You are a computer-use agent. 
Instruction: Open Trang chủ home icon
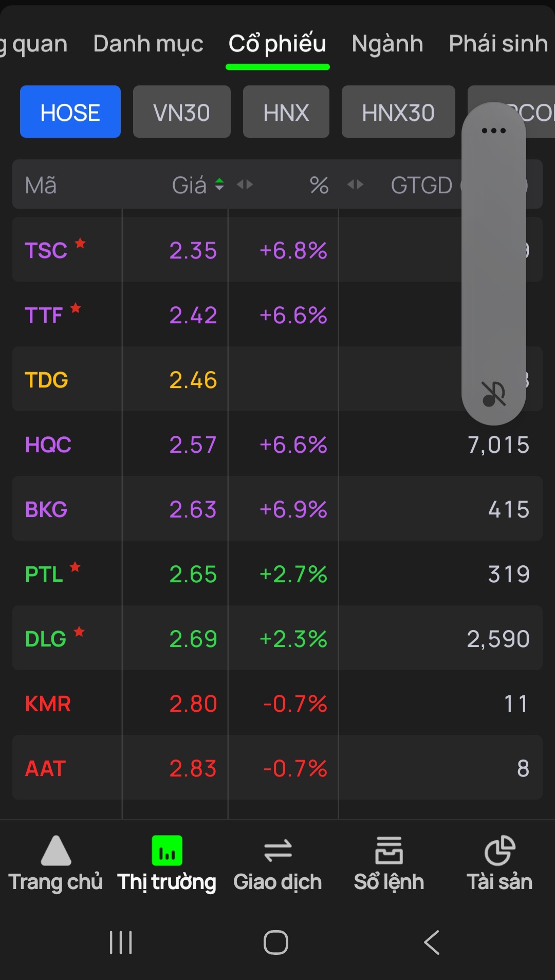pos(55,850)
